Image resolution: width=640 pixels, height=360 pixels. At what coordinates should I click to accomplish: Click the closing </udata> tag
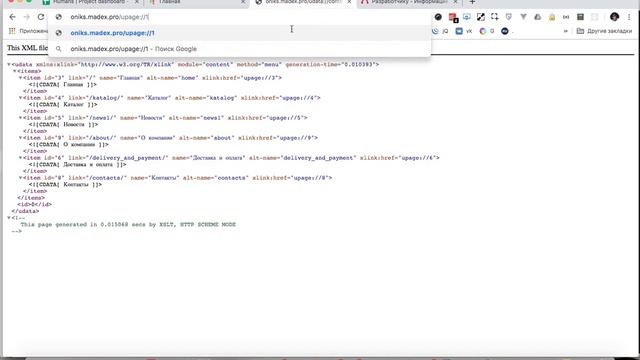[25, 211]
